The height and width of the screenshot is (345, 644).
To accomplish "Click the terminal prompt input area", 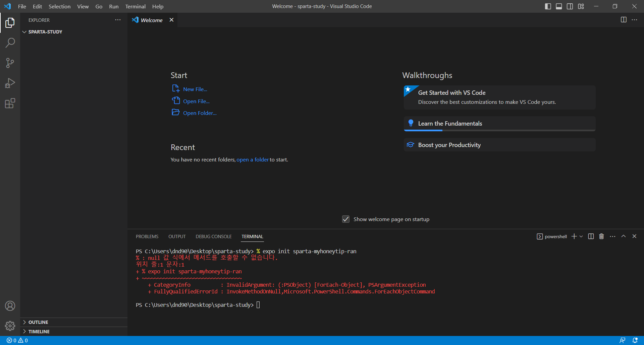I will [258, 305].
